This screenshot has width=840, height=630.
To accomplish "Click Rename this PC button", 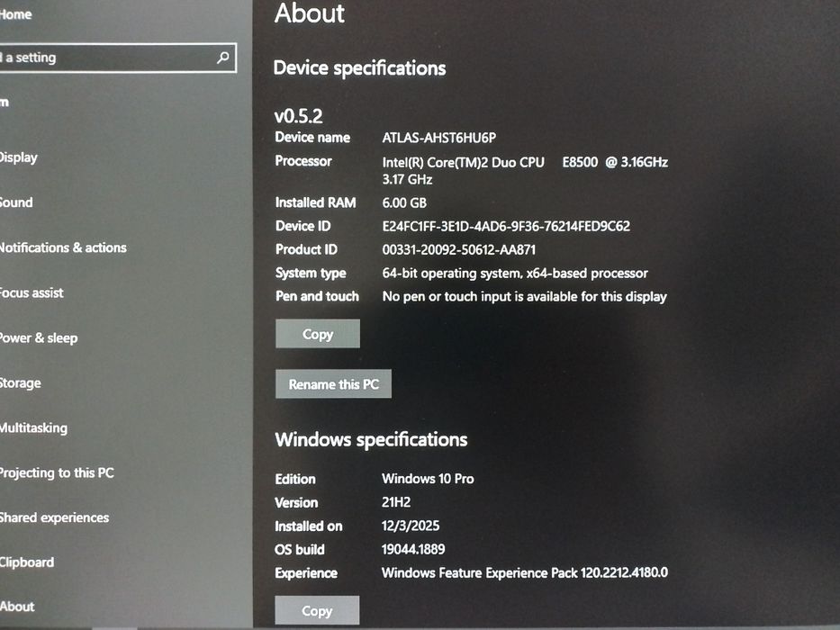I will (x=333, y=384).
